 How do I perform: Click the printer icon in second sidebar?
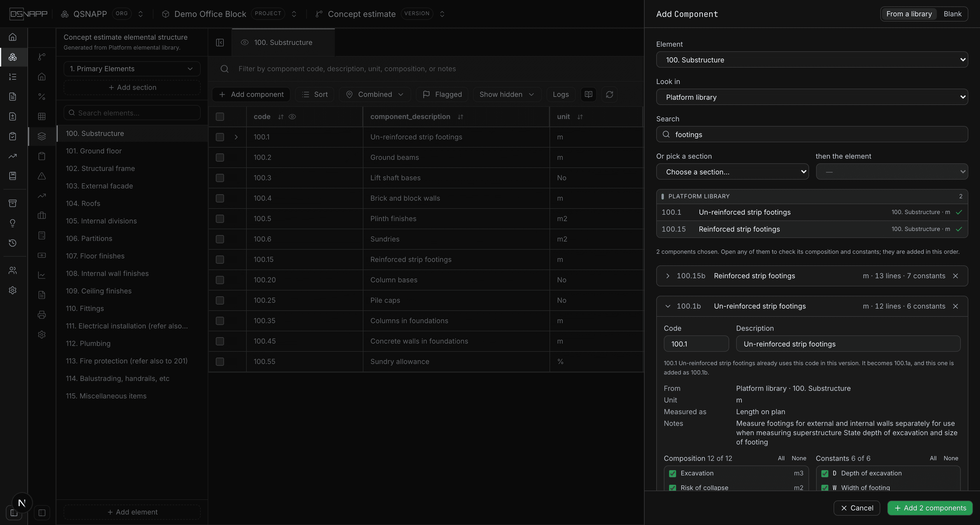pyautogui.click(x=42, y=315)
